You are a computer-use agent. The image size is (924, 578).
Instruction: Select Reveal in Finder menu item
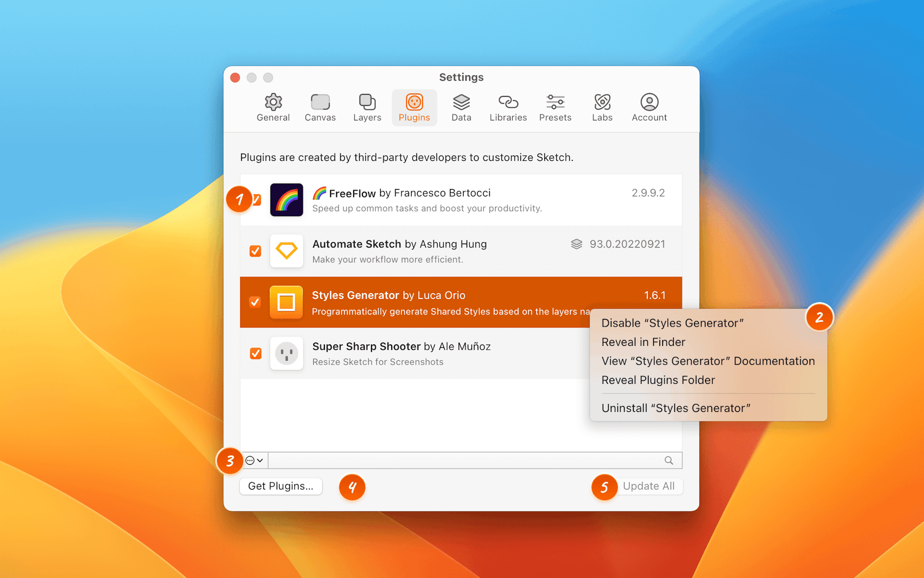643,342
